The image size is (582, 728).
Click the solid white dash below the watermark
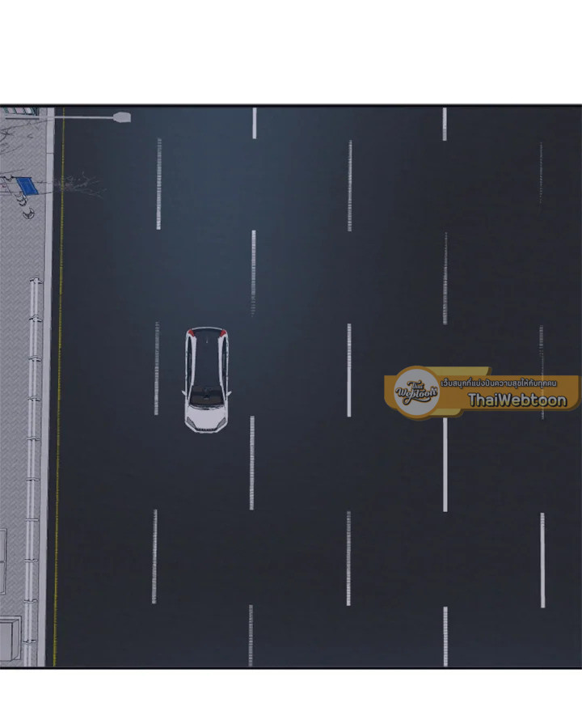point(445,464)
